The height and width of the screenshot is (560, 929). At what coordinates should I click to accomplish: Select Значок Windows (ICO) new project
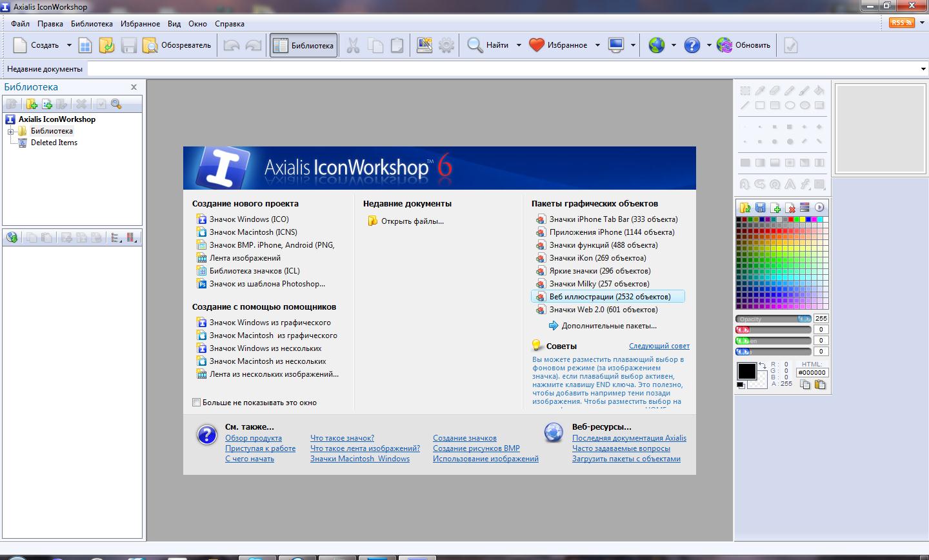(x=249, y=219)
